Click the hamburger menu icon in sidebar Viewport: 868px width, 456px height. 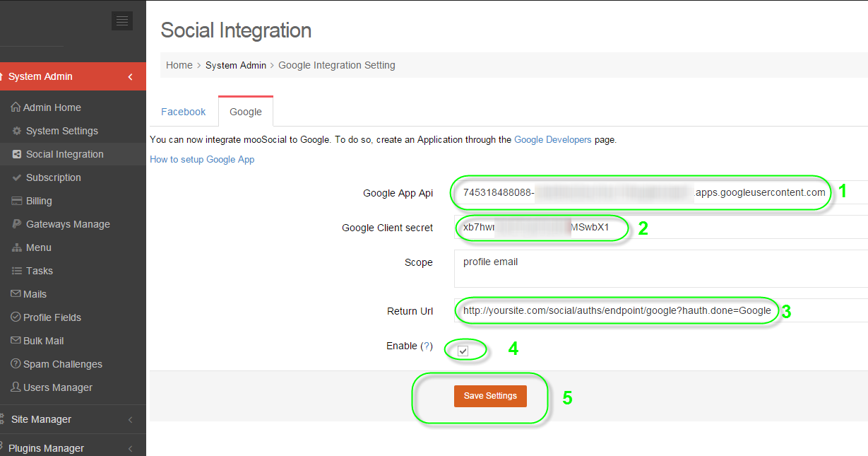tap(122, 21)
